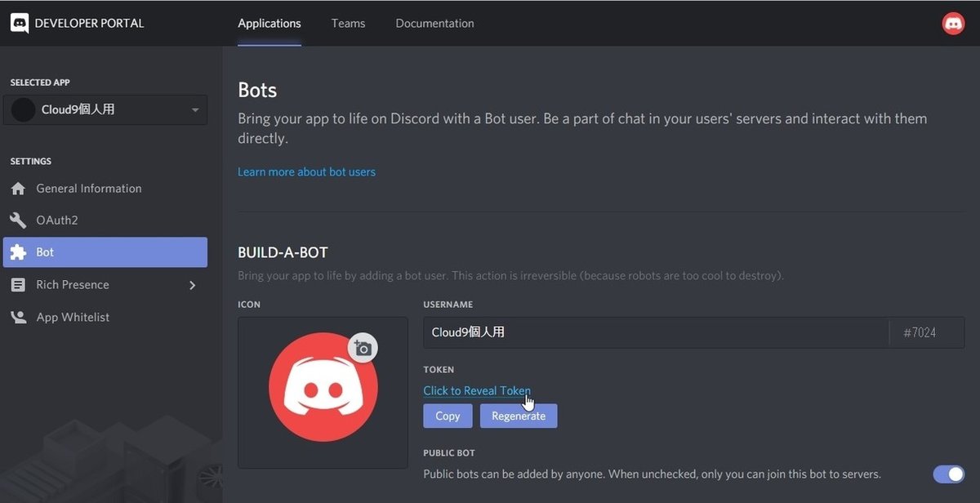Viewport: 980px width, 503px height.
Task: Select the Bot settings item
Action: tap(105, 252)
